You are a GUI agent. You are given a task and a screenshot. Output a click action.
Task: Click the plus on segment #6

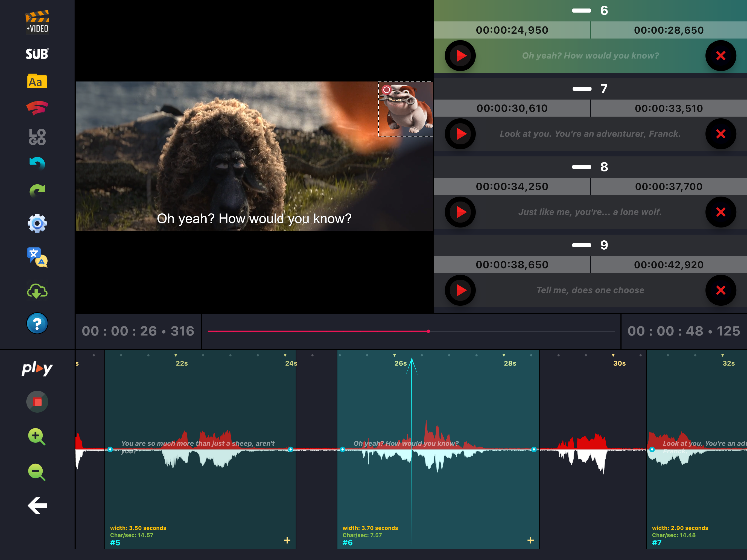tap(530, 540)
